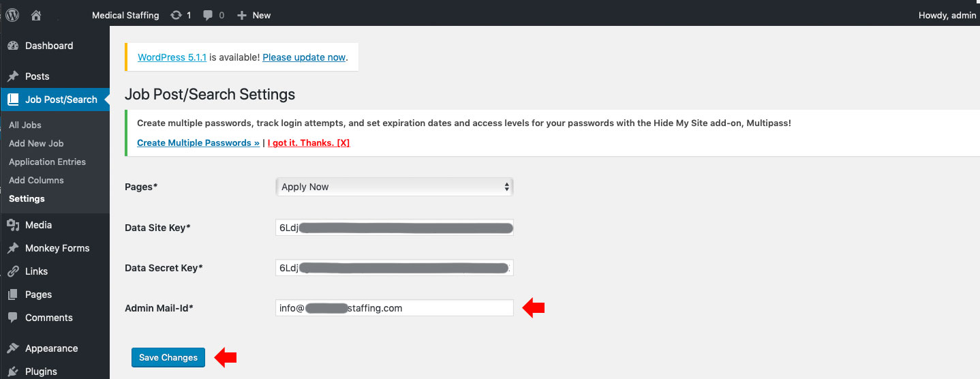
Task: Select the All Jobs submenu item
Action: (25, 125)
